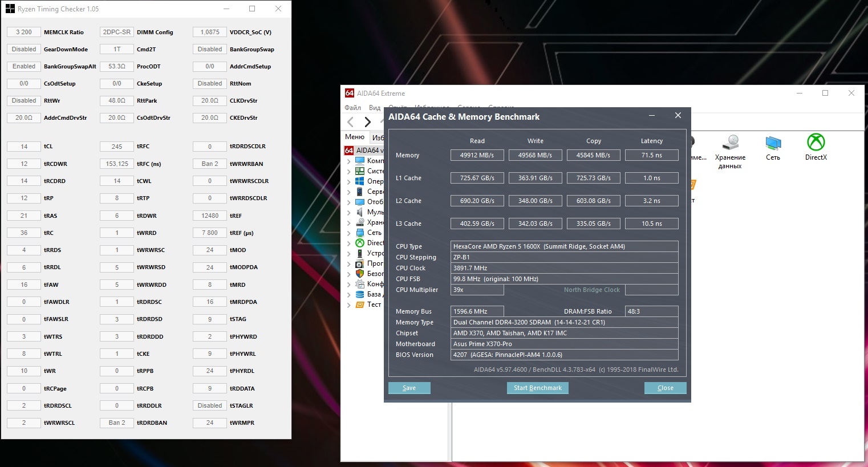Expand the Безопасность tree node
The height and width of the screenshot is (467, 868).
(349, 274)
